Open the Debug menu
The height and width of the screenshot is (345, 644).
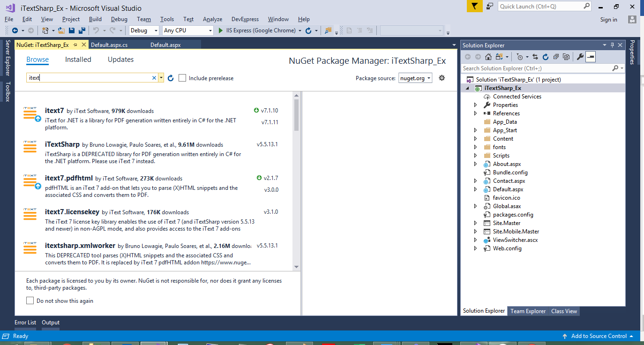[119, 19]
